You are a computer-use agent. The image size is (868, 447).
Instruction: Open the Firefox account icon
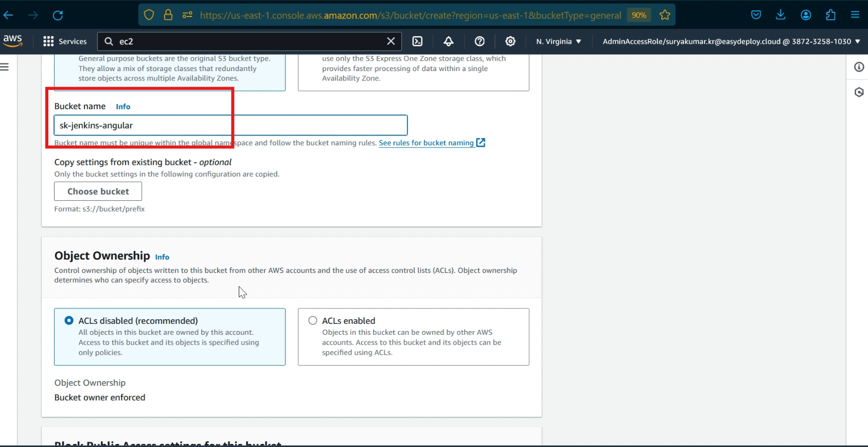pos(806,15)
